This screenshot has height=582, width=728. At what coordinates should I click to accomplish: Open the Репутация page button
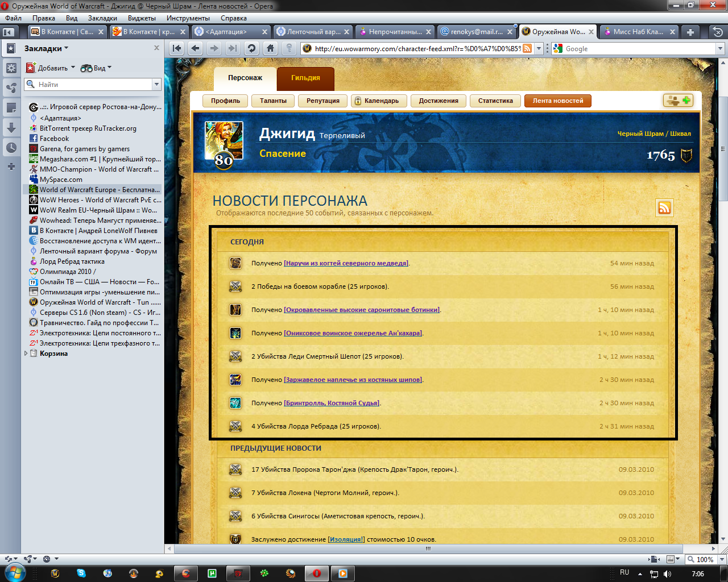pyautogui.click(x=323, y=101)
